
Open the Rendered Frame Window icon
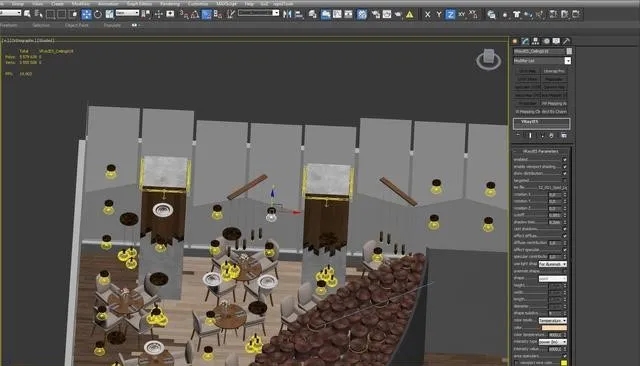(x=387, y=14)
